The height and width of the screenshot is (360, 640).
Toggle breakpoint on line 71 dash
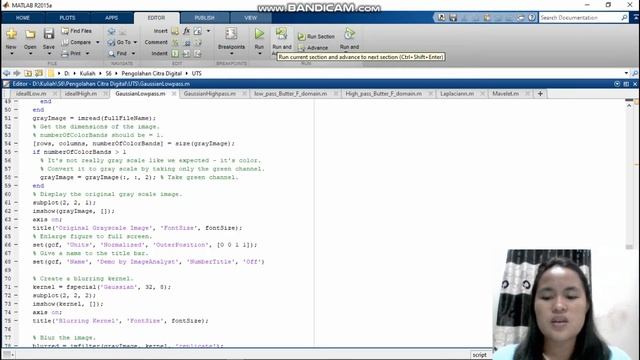(16, 287)
